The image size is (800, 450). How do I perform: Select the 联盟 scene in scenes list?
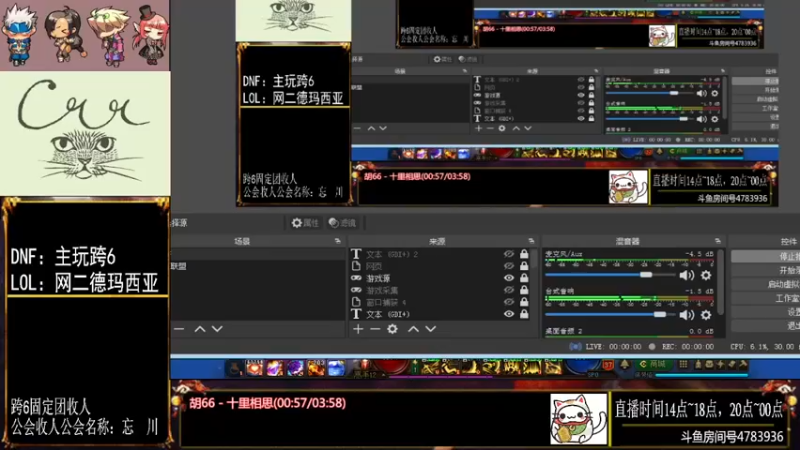click(x=258, y=266)
